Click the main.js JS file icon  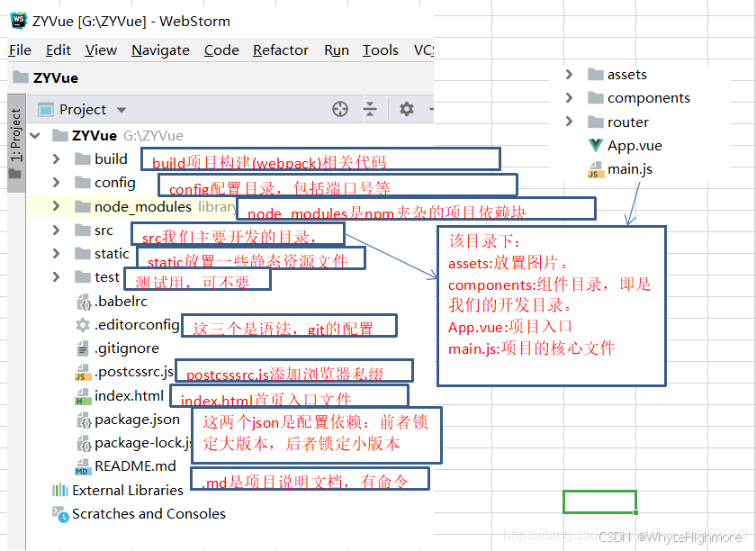[x=596, y=170]
